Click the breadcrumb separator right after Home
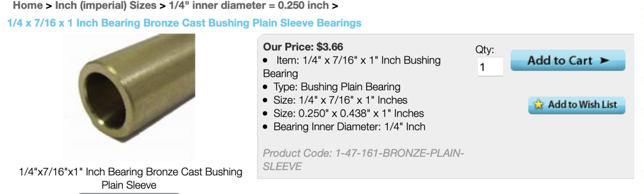Screen dimensions: 644x194 point(49,6)
